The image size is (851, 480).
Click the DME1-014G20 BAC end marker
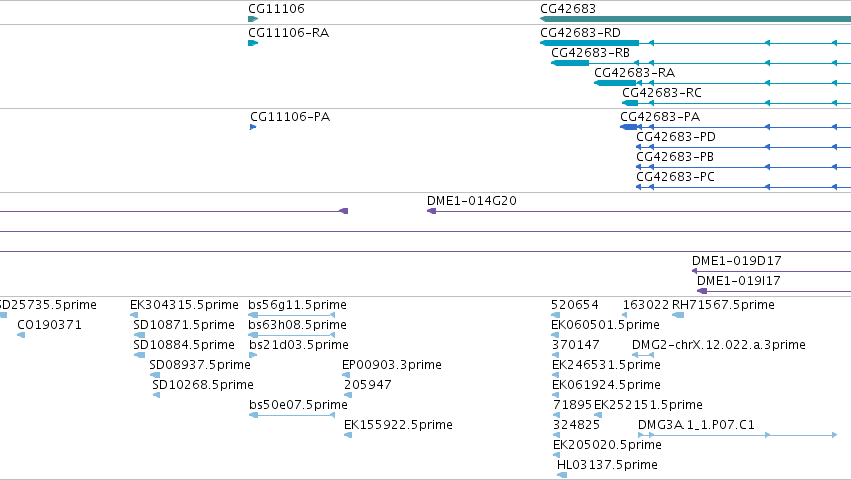tap(431, 211)
